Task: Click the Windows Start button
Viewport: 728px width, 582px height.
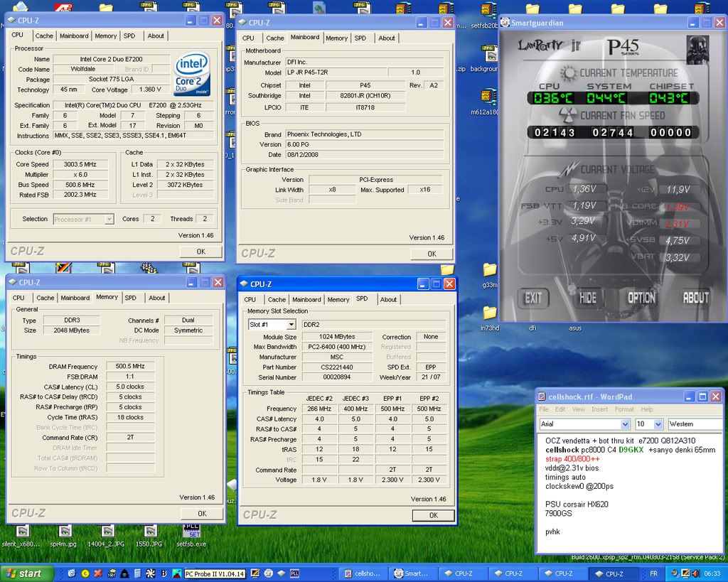Action: [x=24, y=573]
